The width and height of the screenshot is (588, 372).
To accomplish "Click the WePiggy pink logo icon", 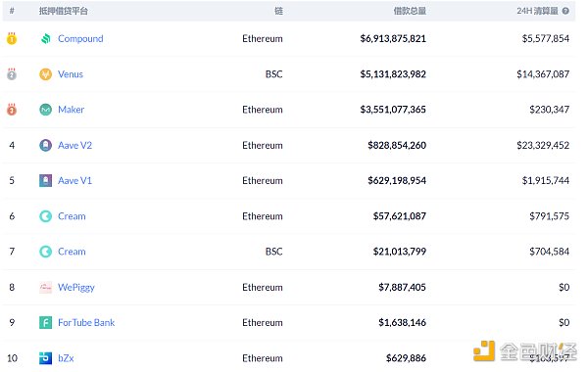I will point(46,288).
